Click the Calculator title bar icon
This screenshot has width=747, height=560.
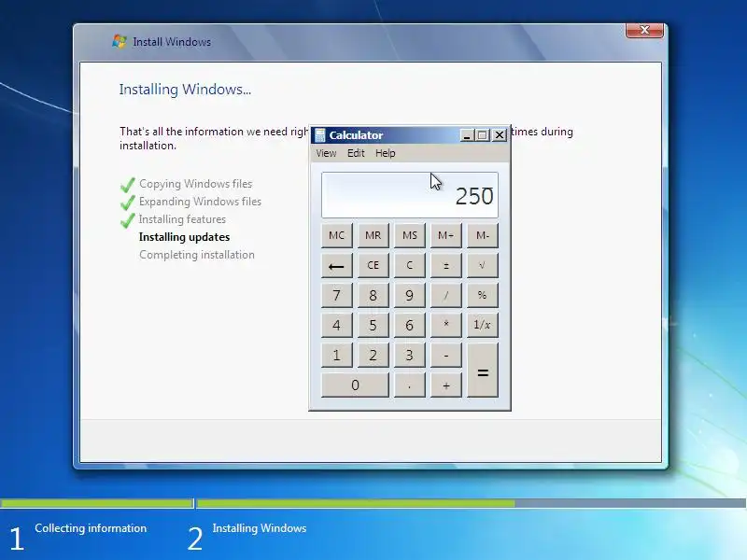pos(320,135)
